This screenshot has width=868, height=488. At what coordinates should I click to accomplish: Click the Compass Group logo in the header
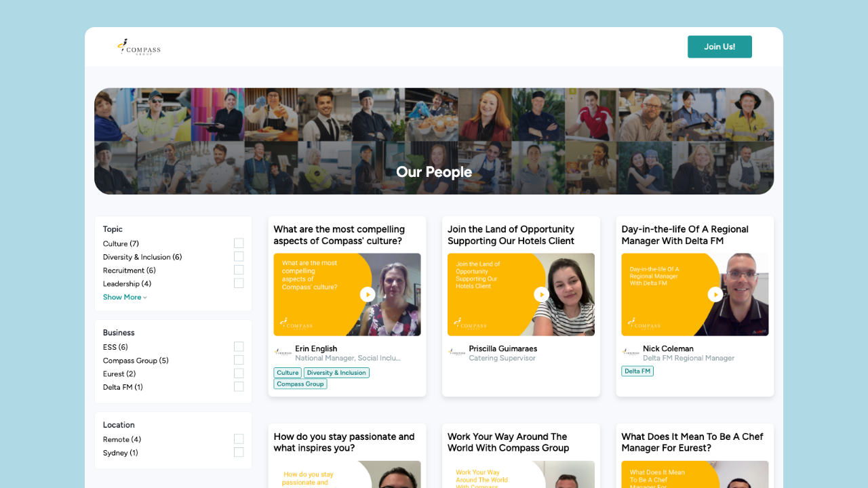pyautogui.click(x=139, y=47)
